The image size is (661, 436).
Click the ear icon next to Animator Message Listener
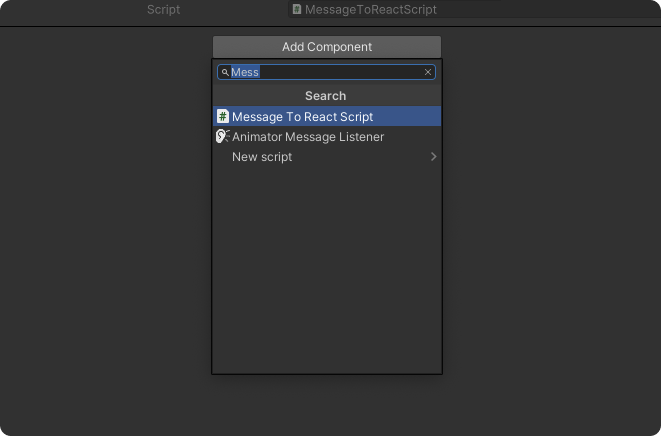point(223,137)
